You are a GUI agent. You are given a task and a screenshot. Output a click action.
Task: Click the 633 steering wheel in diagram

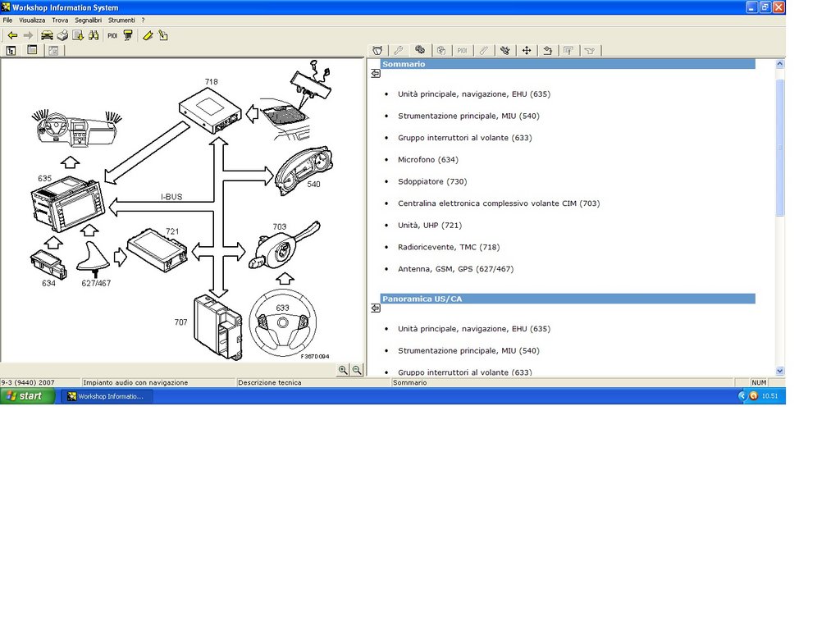tap(283, 323)
